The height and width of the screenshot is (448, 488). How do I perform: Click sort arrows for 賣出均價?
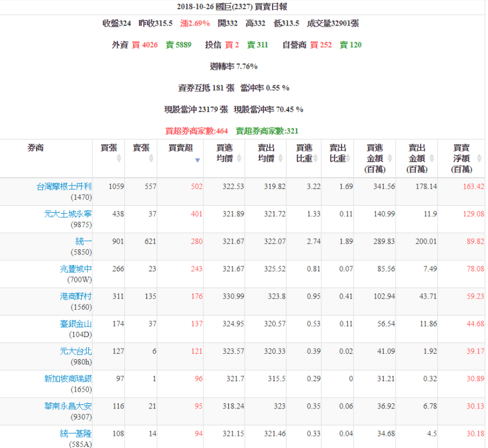pos(279,158)
